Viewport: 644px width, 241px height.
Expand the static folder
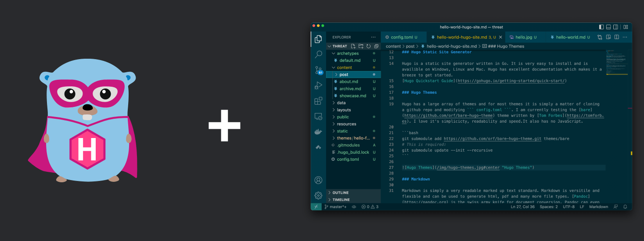click(x=353, y=131)
